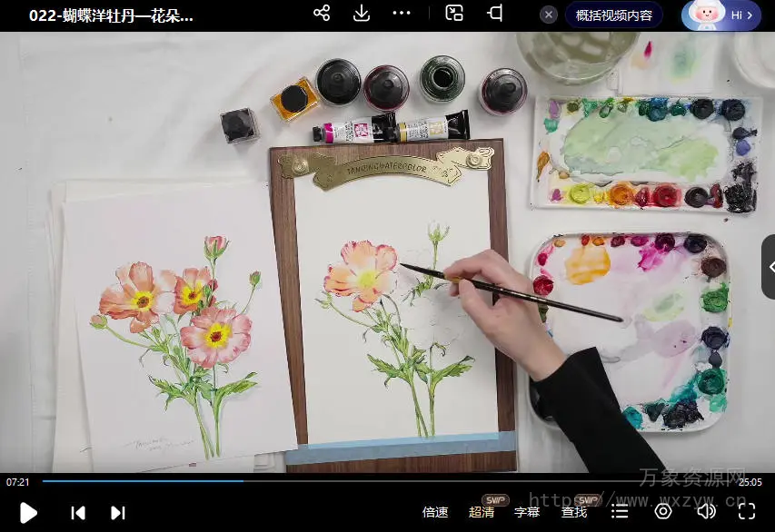Enable picture-in-picture mini window mode

point(454,14)
